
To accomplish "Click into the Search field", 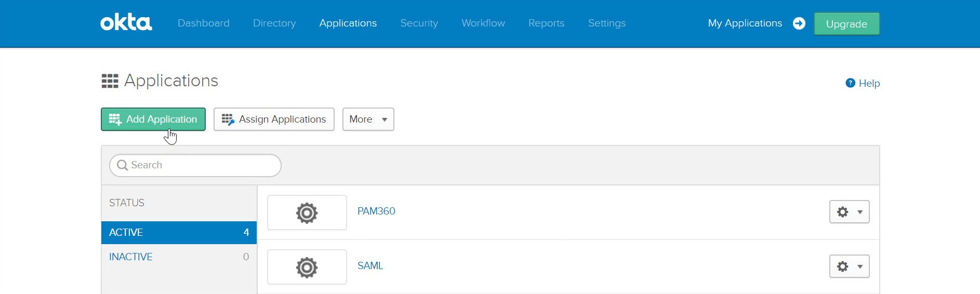I will pyautogui.click(x=203, y=165).
